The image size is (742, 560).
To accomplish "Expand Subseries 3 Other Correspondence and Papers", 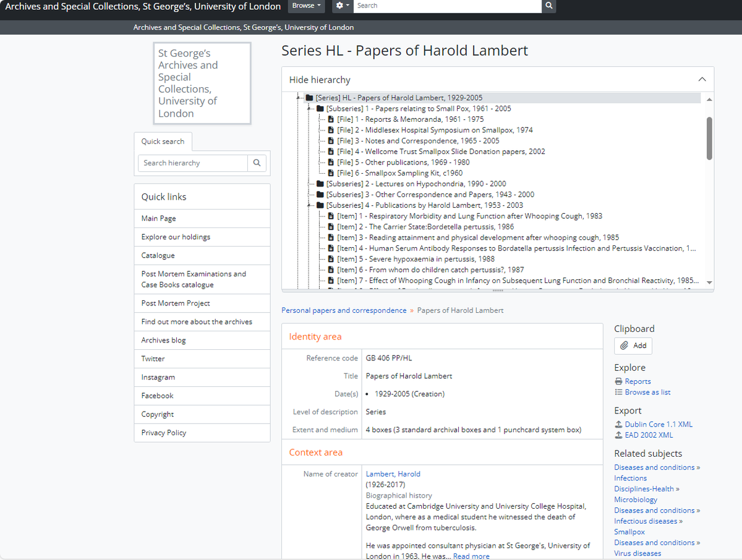I will pos(309,194).
